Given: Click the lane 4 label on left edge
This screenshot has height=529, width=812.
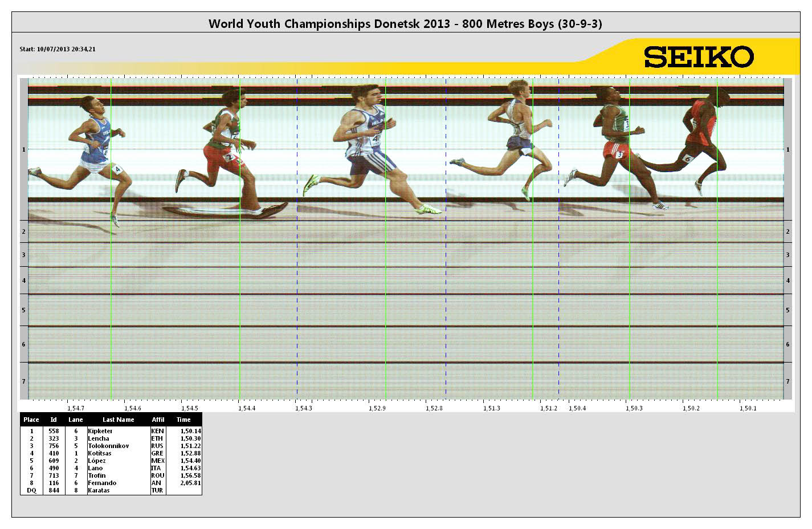Looking at the screenshot, I should click(x=23, y=280).
